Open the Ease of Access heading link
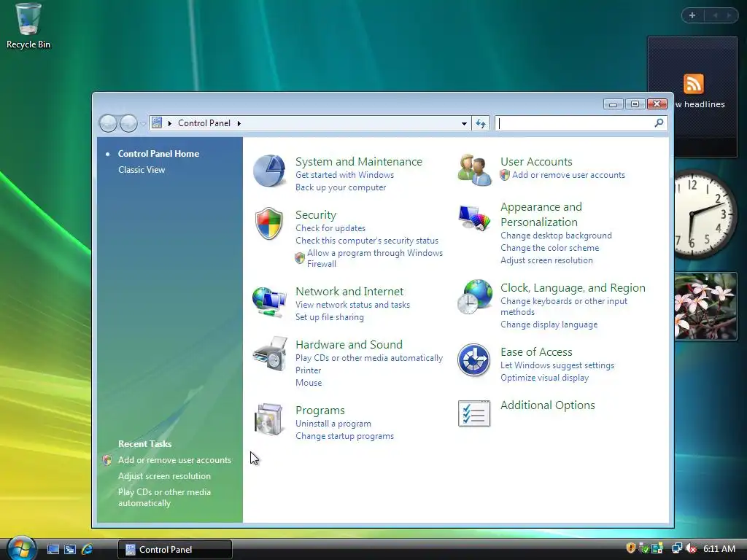 536,352
